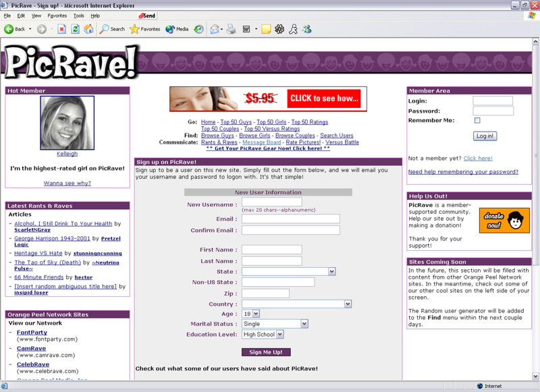Screen dimensions: 540x392
Task: Click the Messenger buddies icon
Action: [x=307, y=29]
